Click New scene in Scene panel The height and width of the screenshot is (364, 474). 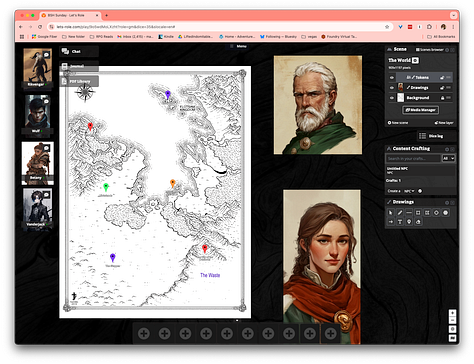pos(398,123)
